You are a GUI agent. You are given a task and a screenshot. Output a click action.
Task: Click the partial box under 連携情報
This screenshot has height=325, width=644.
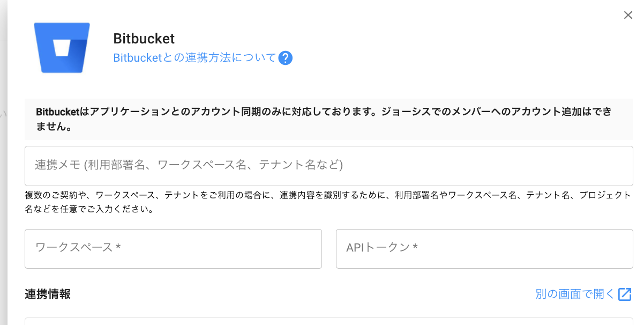pyautogui.click(x=329, y=321)
